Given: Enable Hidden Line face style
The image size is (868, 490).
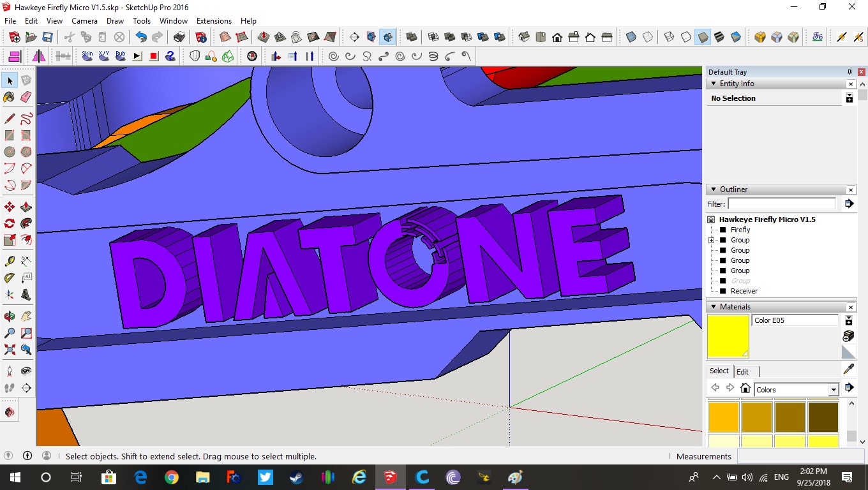Looking at the screenshot, I should [686, 37].
